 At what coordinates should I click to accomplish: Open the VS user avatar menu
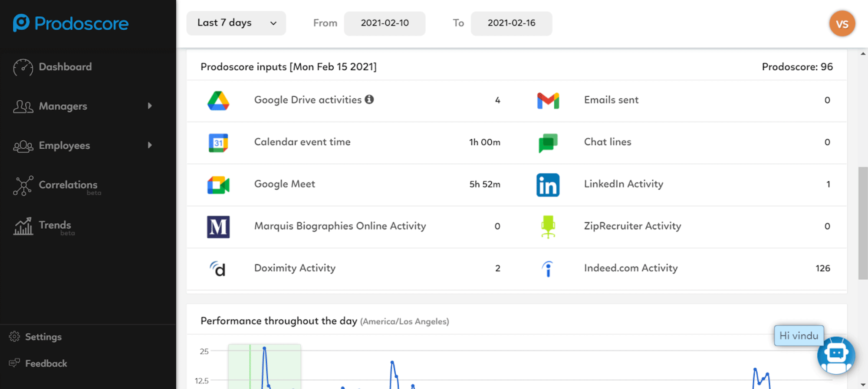click(842, 23)
